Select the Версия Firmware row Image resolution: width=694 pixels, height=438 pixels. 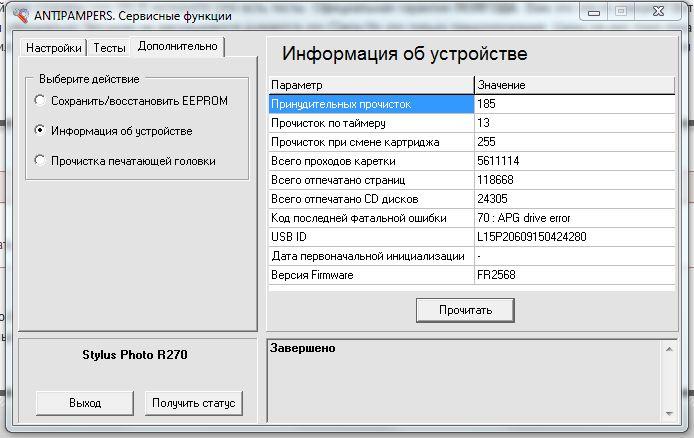coord(472,275)
